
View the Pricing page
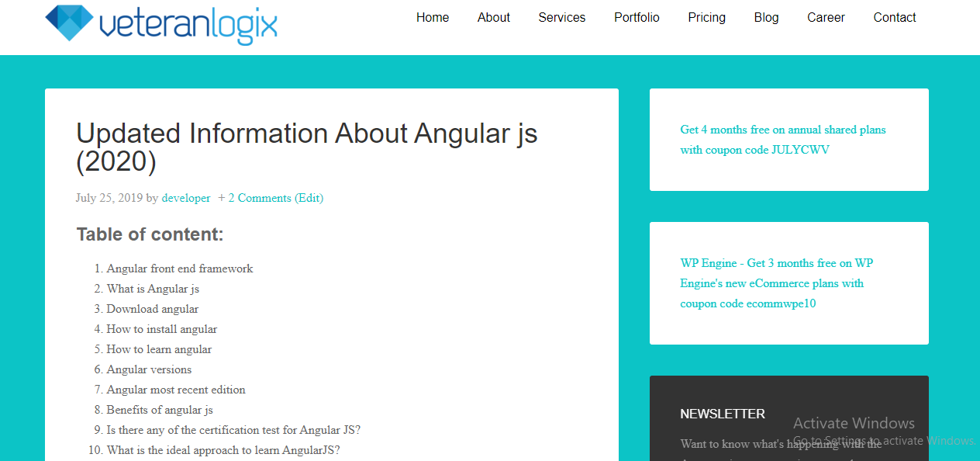point(706,17)
